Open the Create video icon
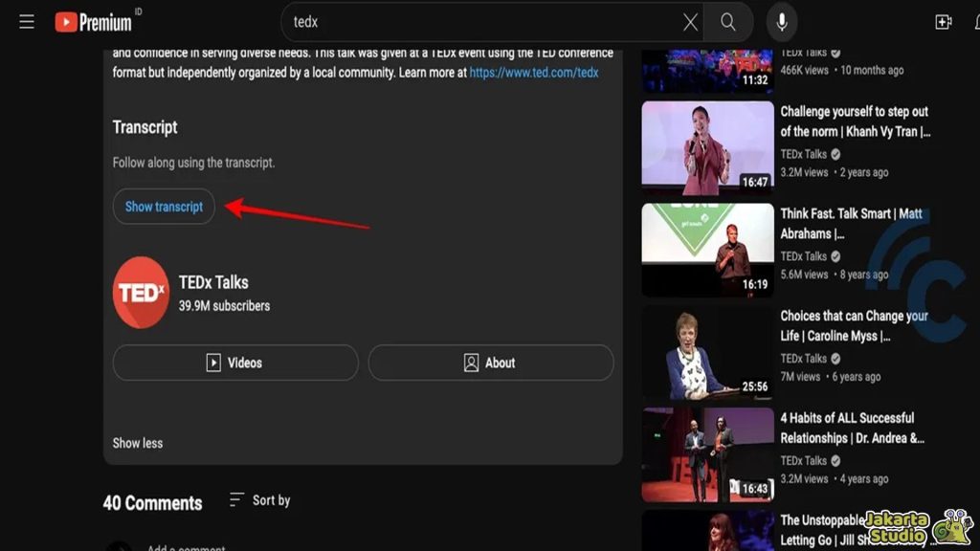The height and width of the screenshot is (551, 980). click(x=943, y=22)
